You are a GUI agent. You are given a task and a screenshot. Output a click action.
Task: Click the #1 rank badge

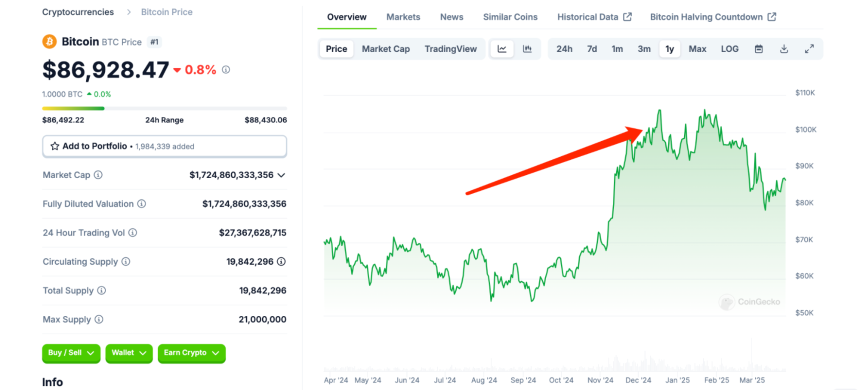pyautogui.click(x=154, y=42)
